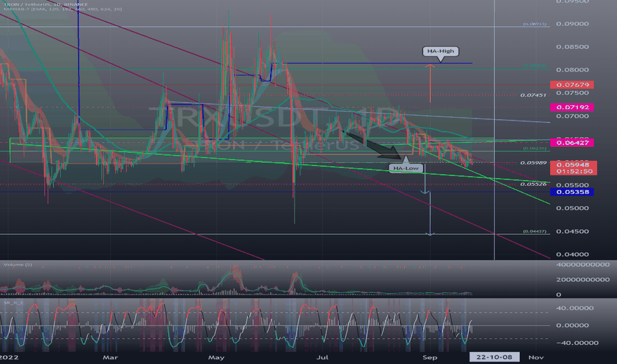Click the 0.00000 oscillator axis value
Screen dimensions: 617x364
[x=572, y=326]
